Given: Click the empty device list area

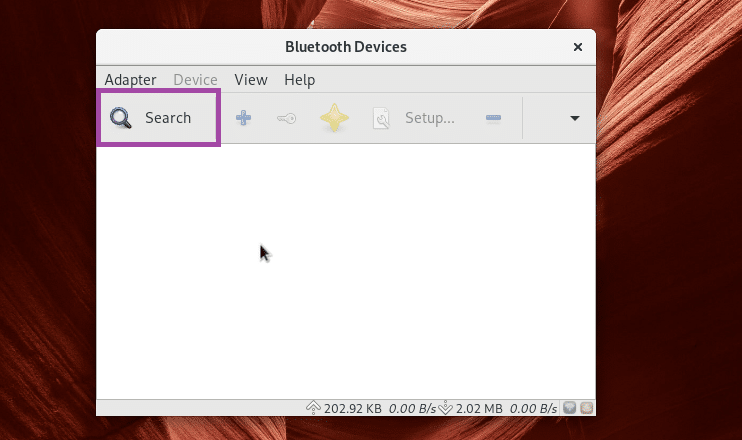Looking at the screenshot, I should [x=345, y=280].
